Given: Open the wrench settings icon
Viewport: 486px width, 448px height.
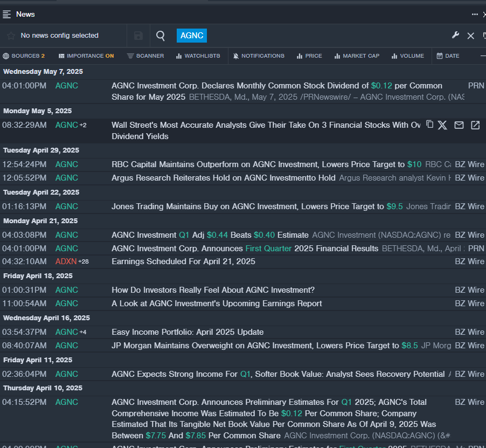Looking at the screenshot, I should click(455, 36).
